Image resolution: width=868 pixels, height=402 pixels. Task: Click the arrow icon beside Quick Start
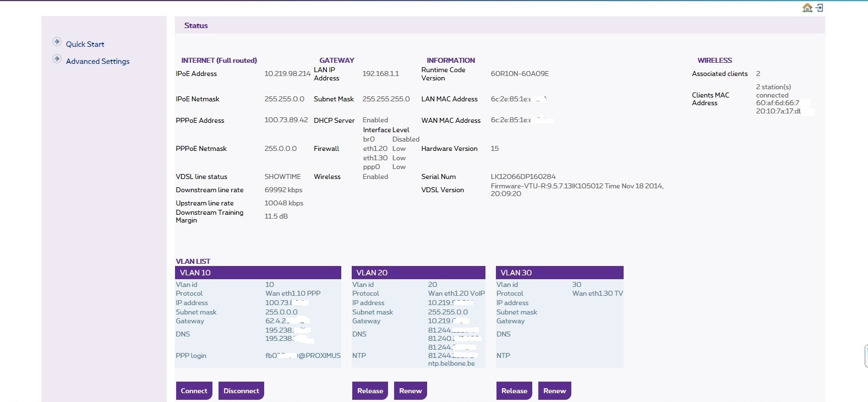pyautogui.click(x=57, y=42)
